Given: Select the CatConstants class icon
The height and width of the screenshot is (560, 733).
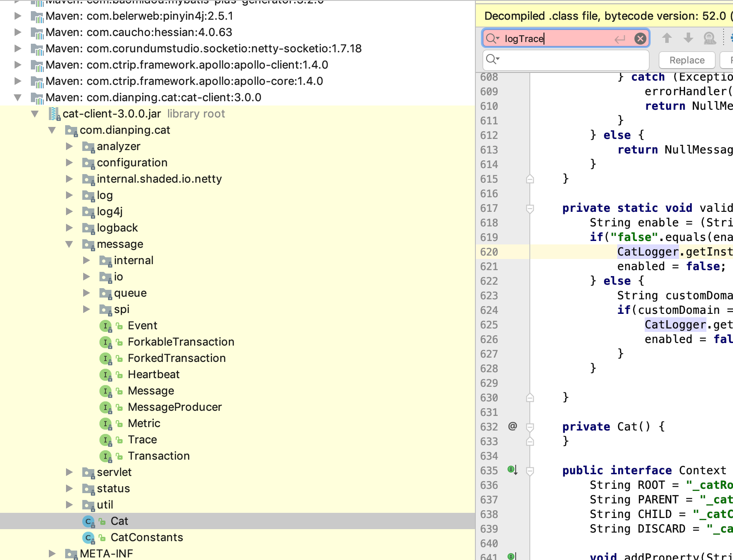Looking at the screenshot, I should pos(88,538).
